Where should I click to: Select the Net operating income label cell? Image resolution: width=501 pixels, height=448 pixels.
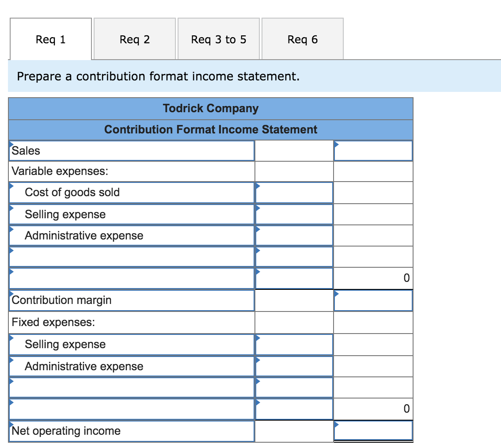point(131,430)
